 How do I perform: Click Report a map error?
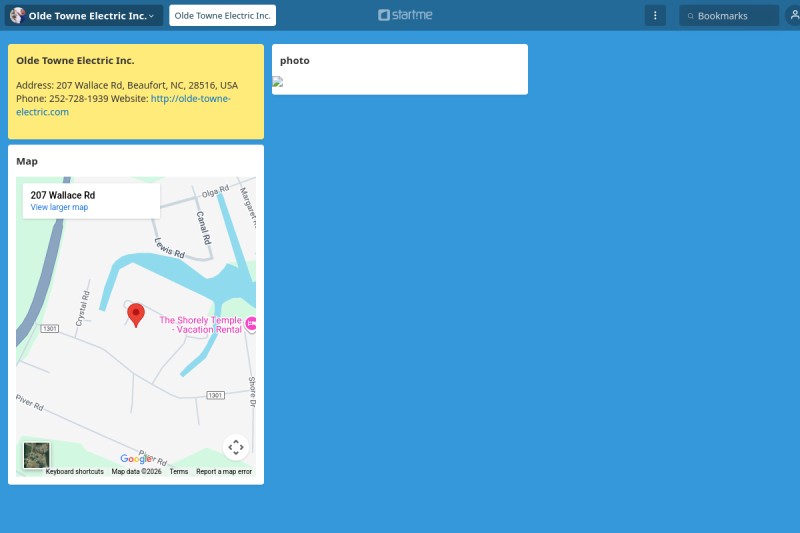[x=224, y=471]
